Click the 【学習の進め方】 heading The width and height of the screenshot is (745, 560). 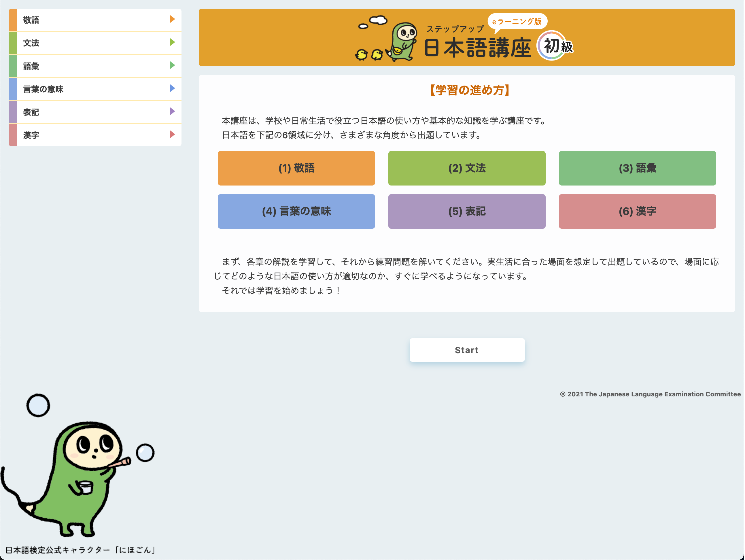(470, 90)
